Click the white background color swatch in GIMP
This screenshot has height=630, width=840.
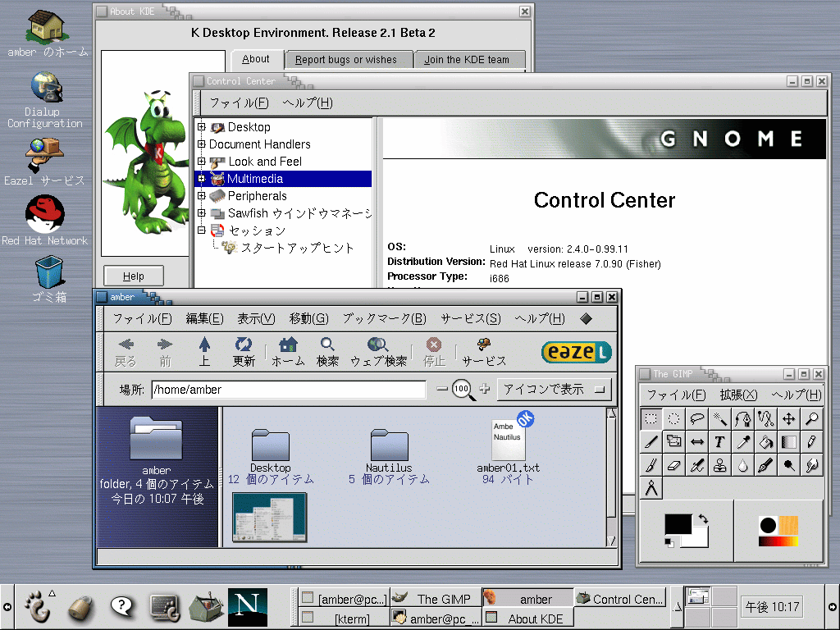click(x=701, y=538)
